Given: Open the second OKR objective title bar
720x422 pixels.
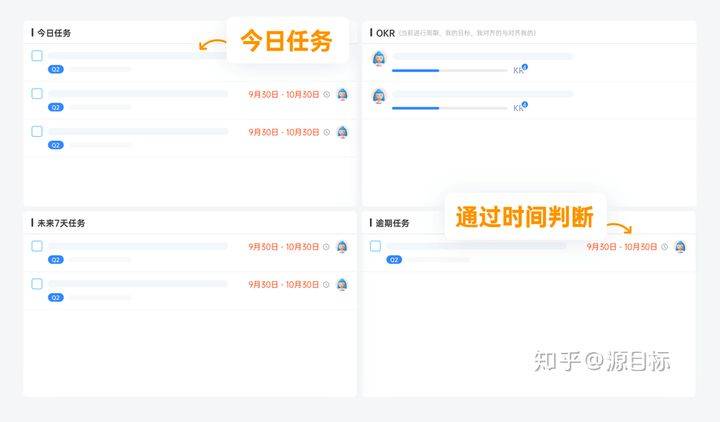Looking at the screenshot, I should [483, 94].
